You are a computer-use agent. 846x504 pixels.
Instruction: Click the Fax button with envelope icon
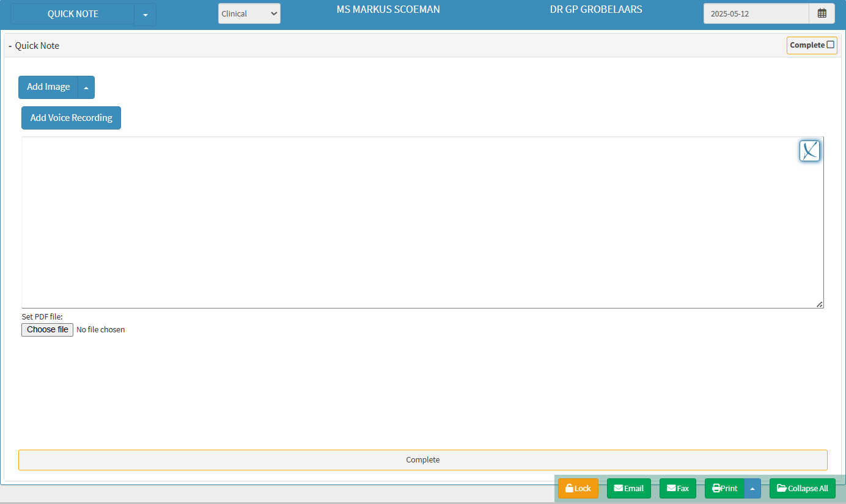(x=677, y=488)
